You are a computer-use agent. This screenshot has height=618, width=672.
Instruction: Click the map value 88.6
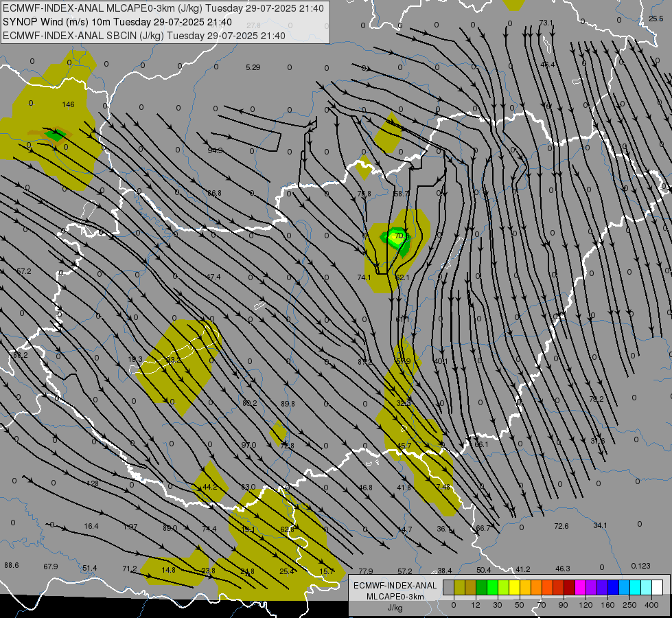(12, 565)
